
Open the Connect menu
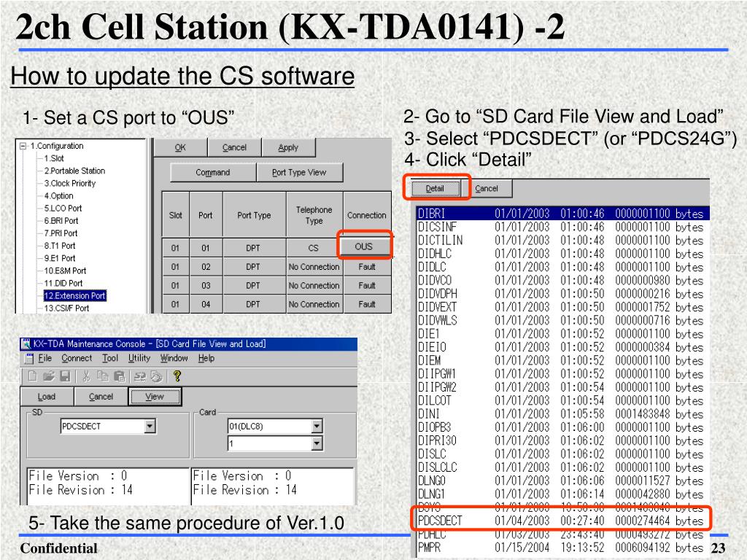(76, 358)
